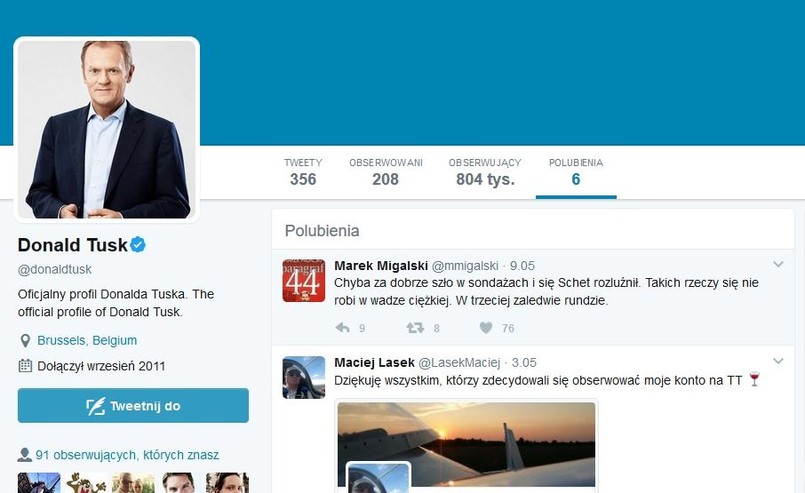Click the text 'Oficjalny profil Donalda Tuska.'

coord(103,294)
